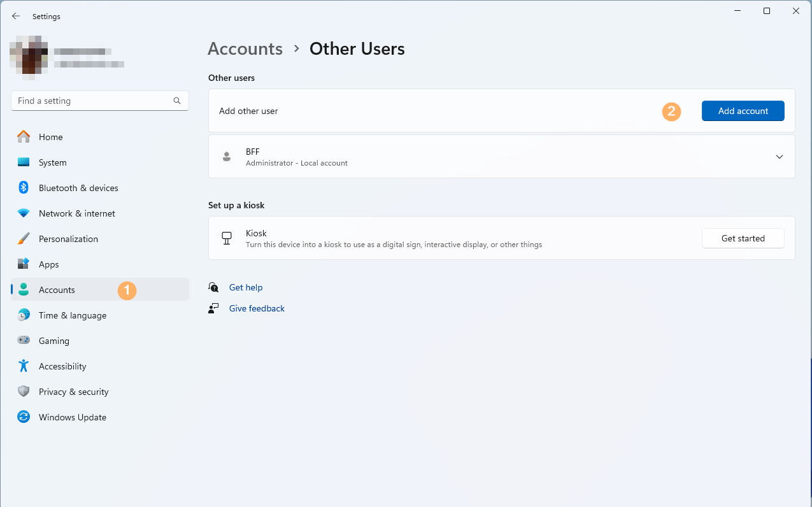Select the Accessibility figure icon

tap(24, 366)
